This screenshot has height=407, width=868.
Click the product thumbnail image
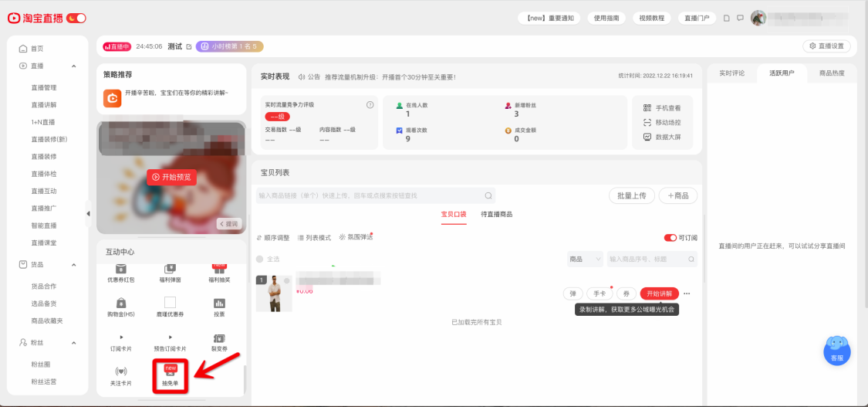pyautogui.click(x=274, y=293)
